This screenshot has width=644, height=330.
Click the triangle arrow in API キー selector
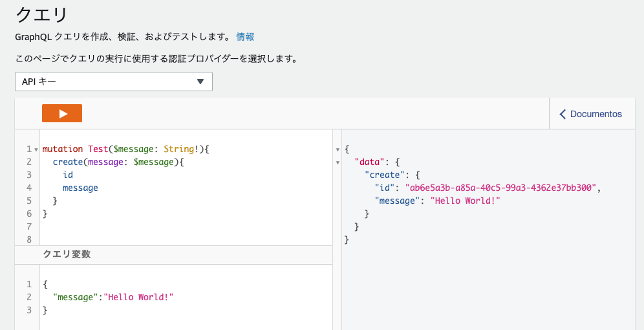[x=200, y=82]
